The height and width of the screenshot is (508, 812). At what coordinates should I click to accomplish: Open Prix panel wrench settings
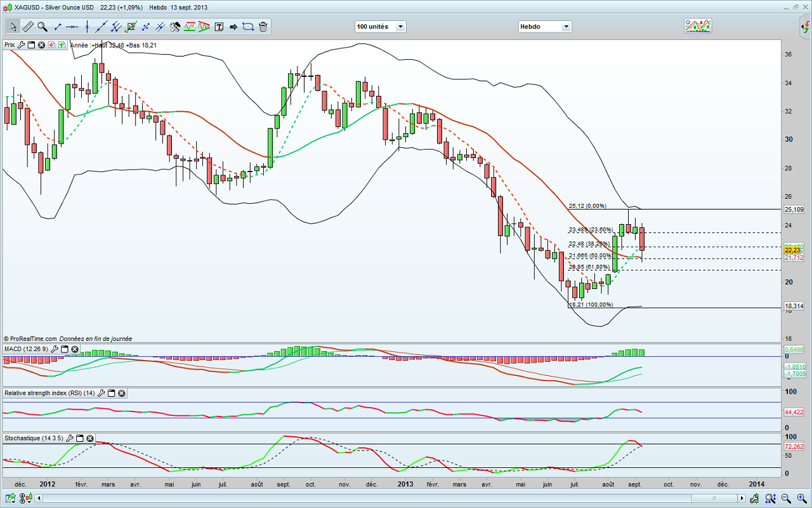click(21, 45)
